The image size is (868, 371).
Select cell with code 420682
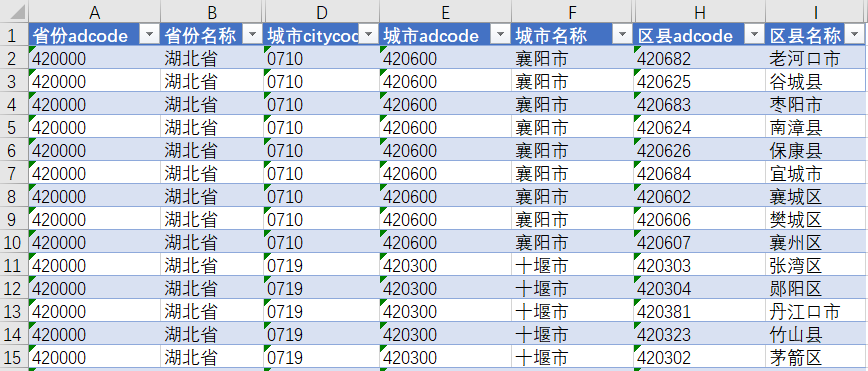pos(700,58)
